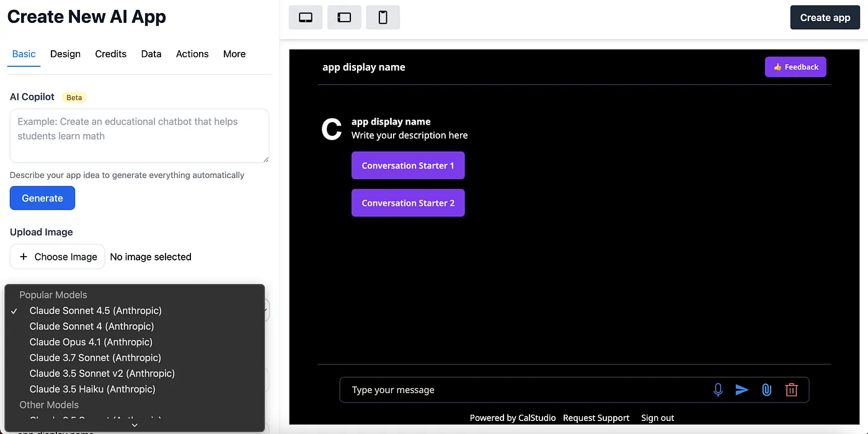Click the Create app button
This screenshot has height=434, width=868.
pyautogui.click(x=825, y=17)
